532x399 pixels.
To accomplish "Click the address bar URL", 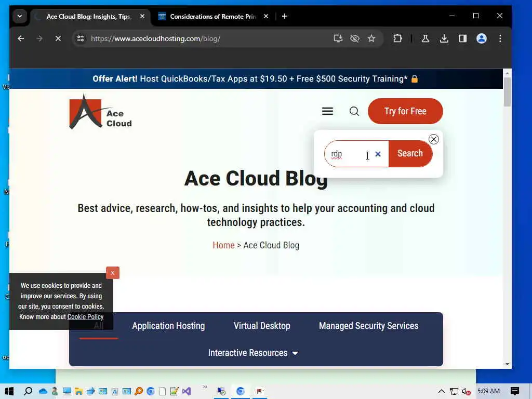I will tap(155, 38).
